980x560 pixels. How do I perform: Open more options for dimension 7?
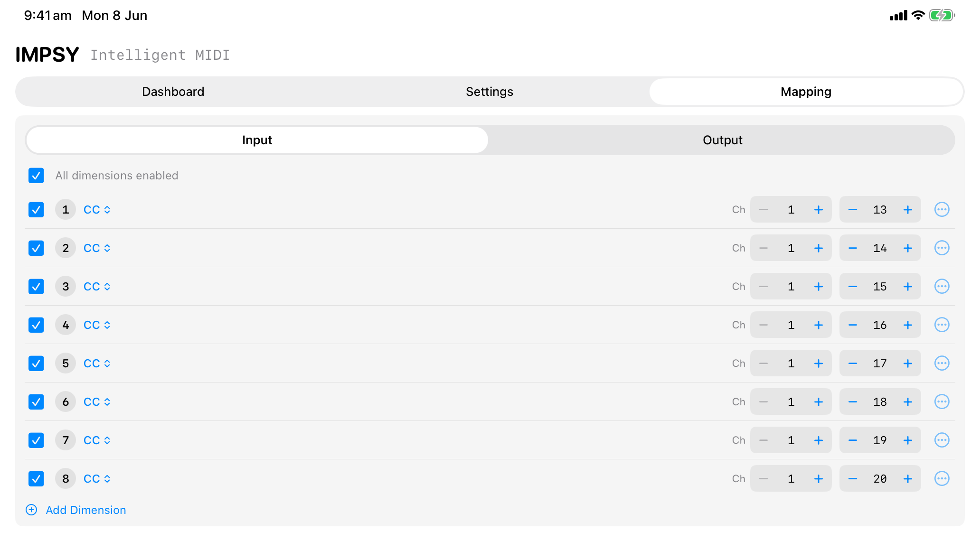point(942,440)
